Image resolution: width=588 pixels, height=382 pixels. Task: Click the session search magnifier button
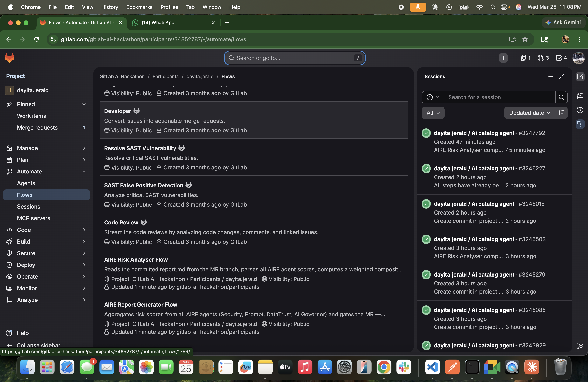pyautogui.click(x=561, y=97)
